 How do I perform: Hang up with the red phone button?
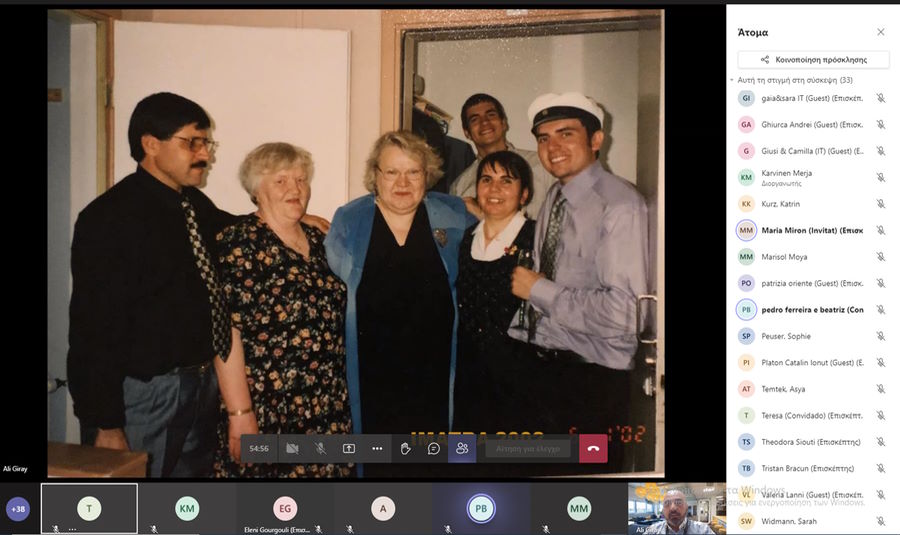pos(593,449)
